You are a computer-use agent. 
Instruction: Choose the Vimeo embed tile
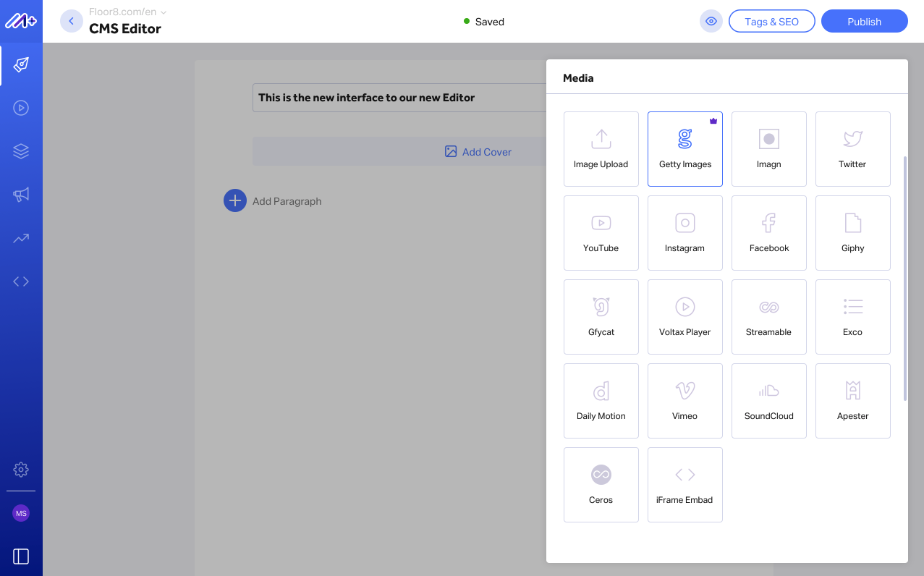(x=684, y=401)
